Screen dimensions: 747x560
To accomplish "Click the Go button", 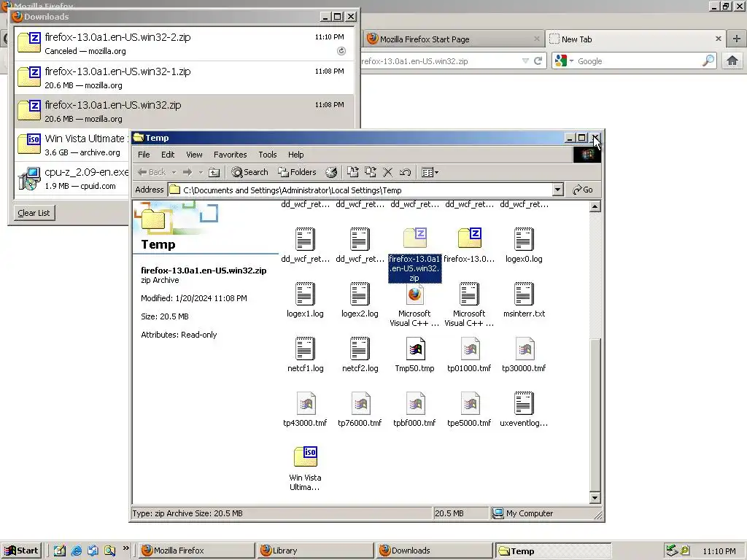I will tap(583, 190).
